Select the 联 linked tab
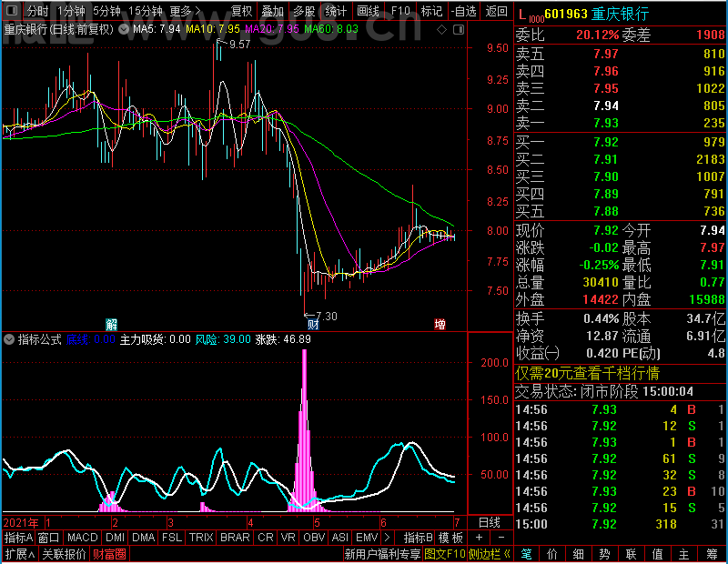Viewport: 728px width, 564px height. point(631,554)
